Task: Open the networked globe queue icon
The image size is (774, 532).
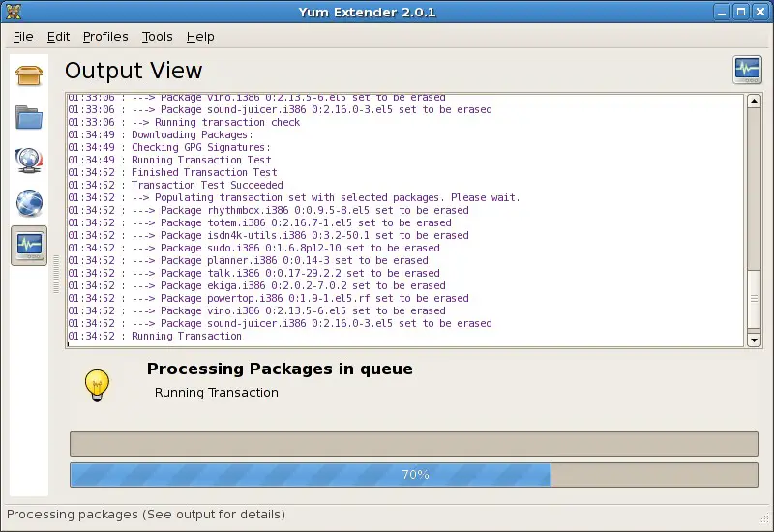Action: pyautogui.click(x=29, y=161)
